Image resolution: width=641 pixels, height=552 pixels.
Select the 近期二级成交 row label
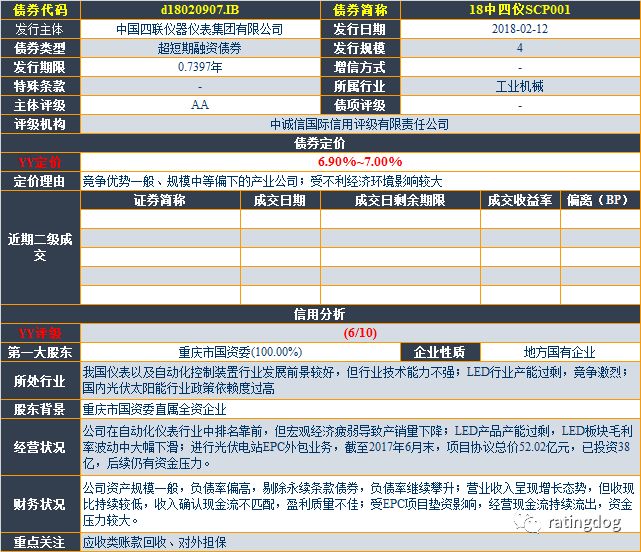(x=40, y=248)
